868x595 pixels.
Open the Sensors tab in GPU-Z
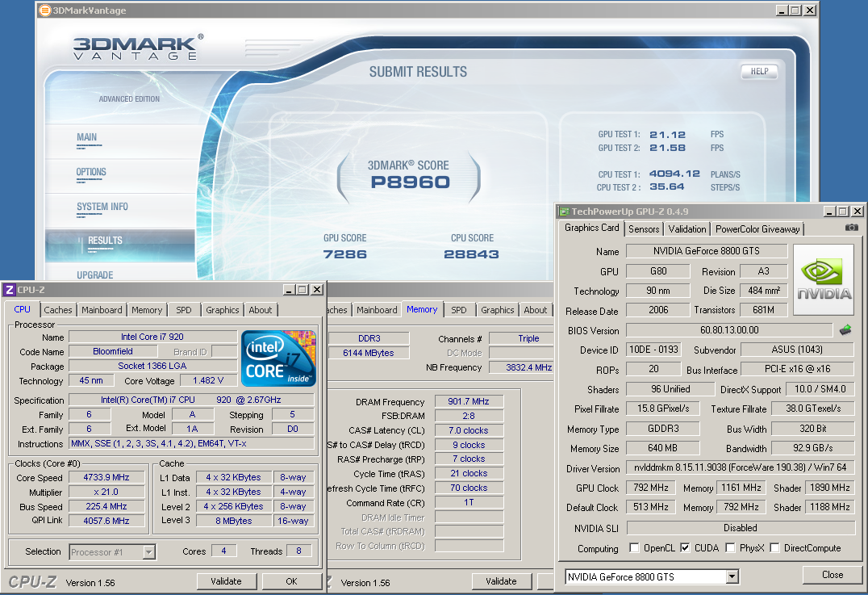644,228
